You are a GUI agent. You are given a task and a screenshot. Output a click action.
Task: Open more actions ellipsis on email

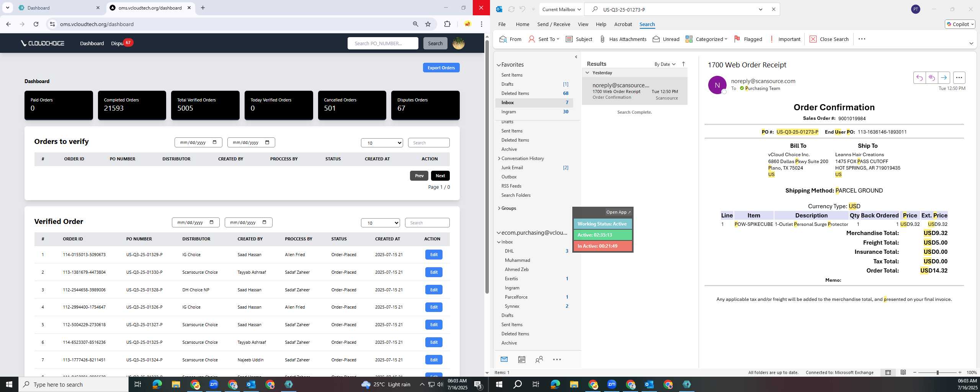[x=959, y=78]
